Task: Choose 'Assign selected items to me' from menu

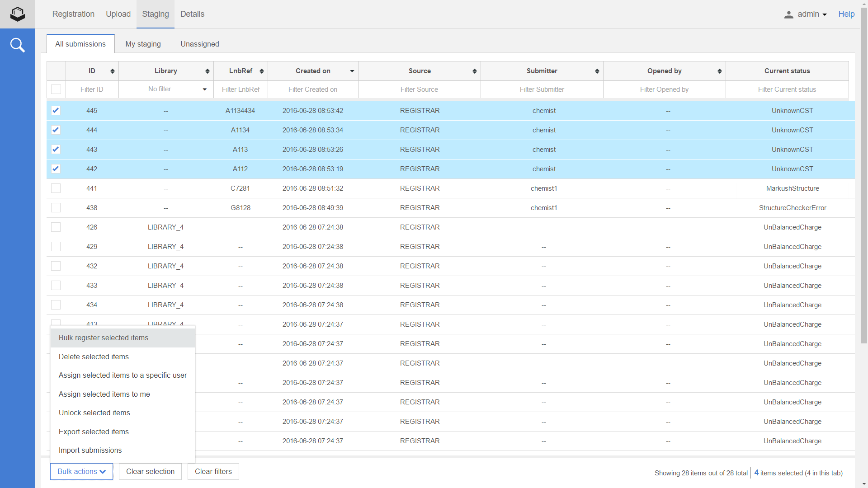Action: pyautogui.click(x=104, y=394)
